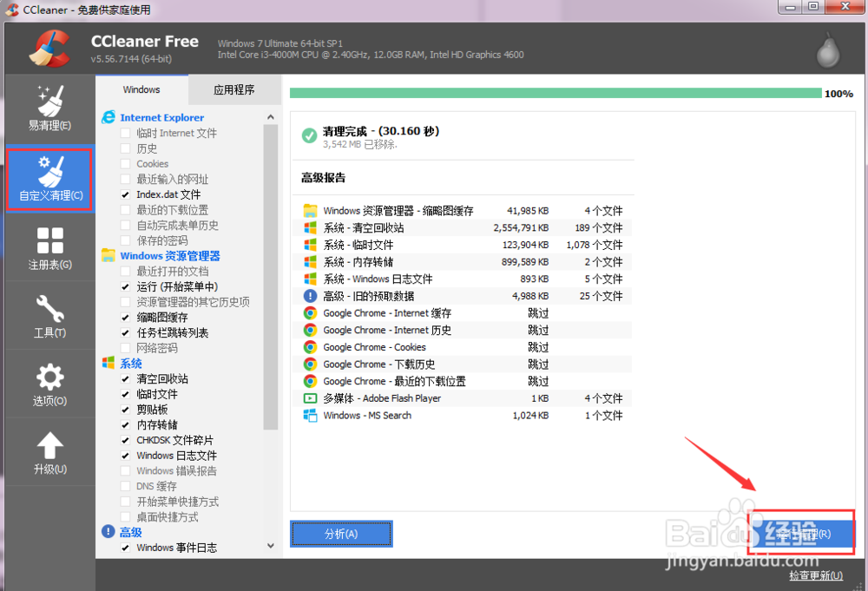Click the 3,542 MB 已移除 text
Viewport: 868px width, 591px height.
360,144
